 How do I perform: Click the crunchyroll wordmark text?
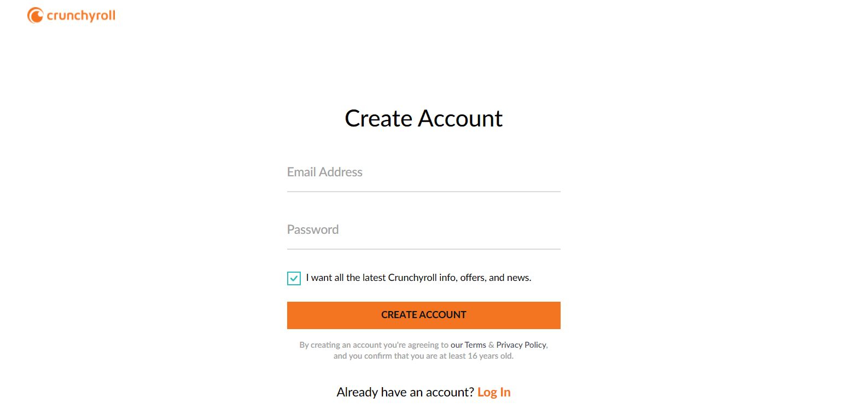point(81,15)
